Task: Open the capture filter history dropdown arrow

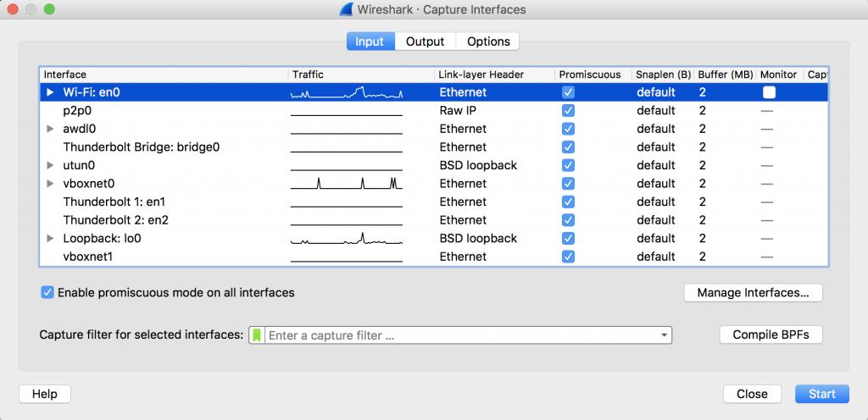Action: pos(664,335)
